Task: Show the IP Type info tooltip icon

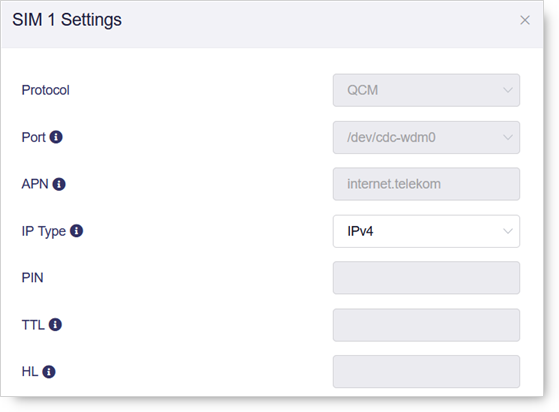Action: (76, 231)
